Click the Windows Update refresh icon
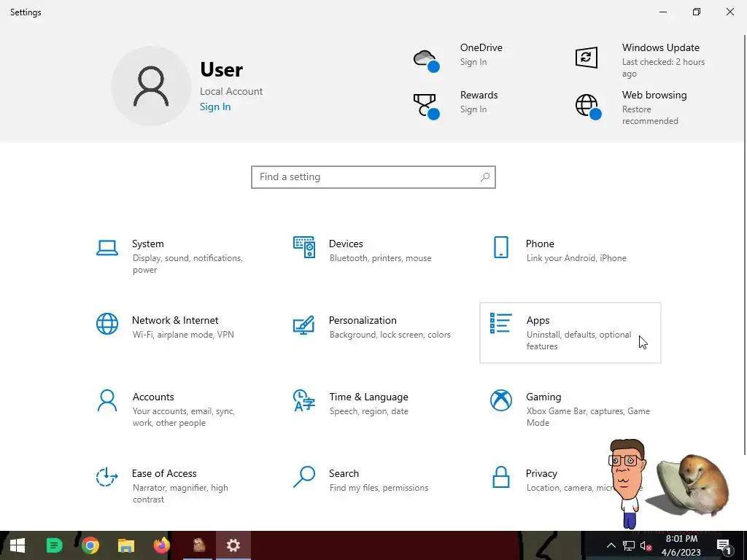Screen dimensions: 747x560 [587, 58]
